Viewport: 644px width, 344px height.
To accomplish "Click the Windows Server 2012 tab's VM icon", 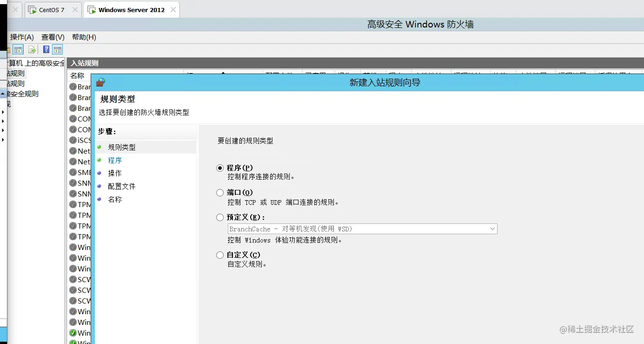I will [x=92, y=10].
